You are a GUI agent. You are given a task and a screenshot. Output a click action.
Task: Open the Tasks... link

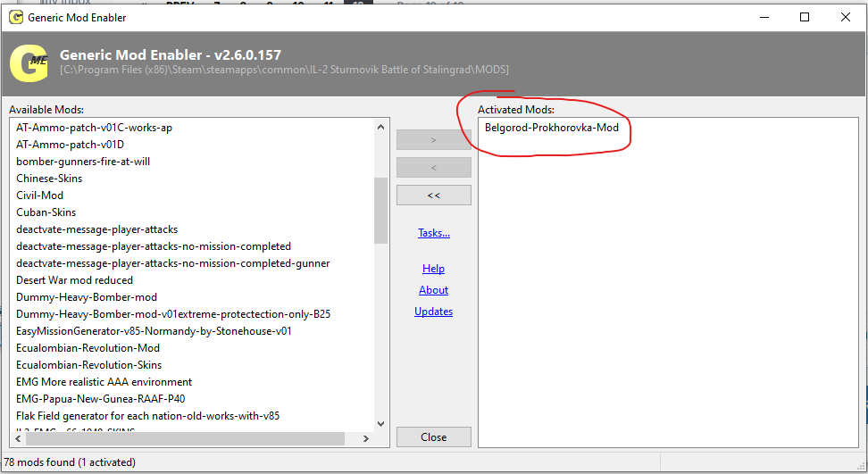point(434,233)
